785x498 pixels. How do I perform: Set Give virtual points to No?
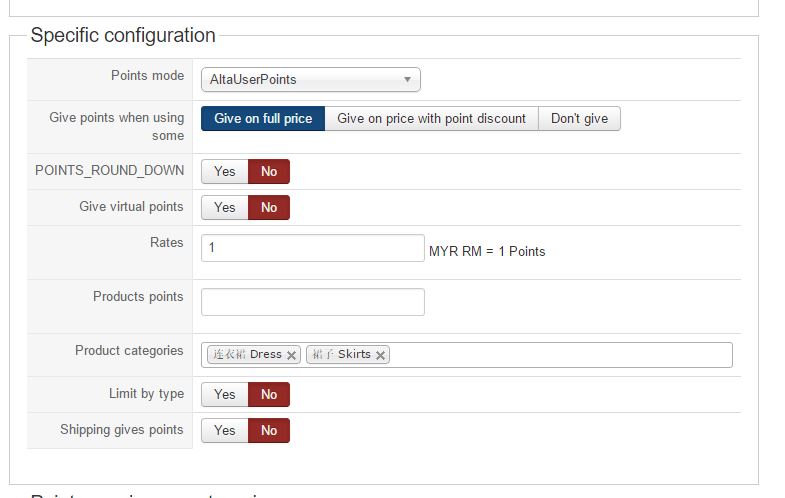(x=269, y=207)
